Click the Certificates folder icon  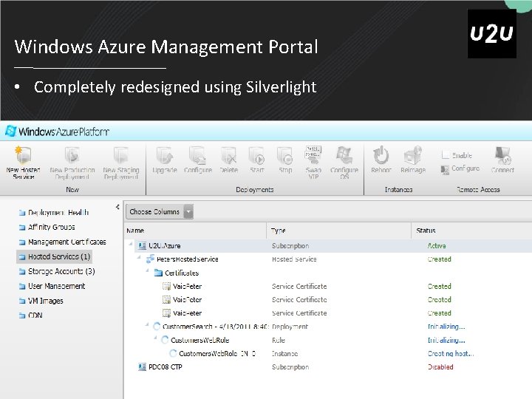coord(158,273)
